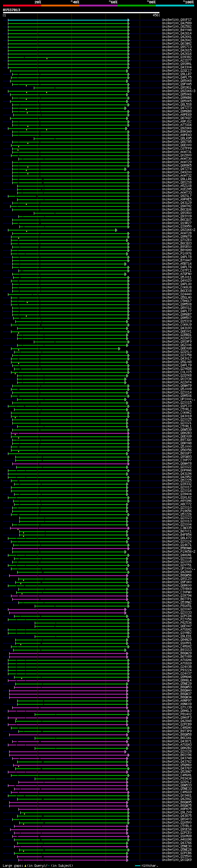Open hit UniRef100_Q9XFS7
Image resolution: width=197 pixels, height=868 pixels.
click(177, 20)
